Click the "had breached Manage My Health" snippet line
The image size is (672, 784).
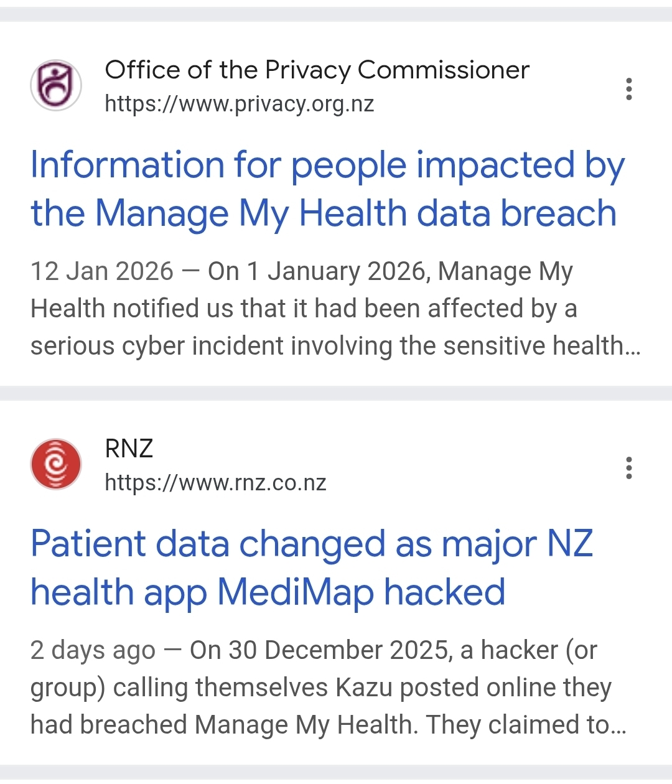[328, 725]
